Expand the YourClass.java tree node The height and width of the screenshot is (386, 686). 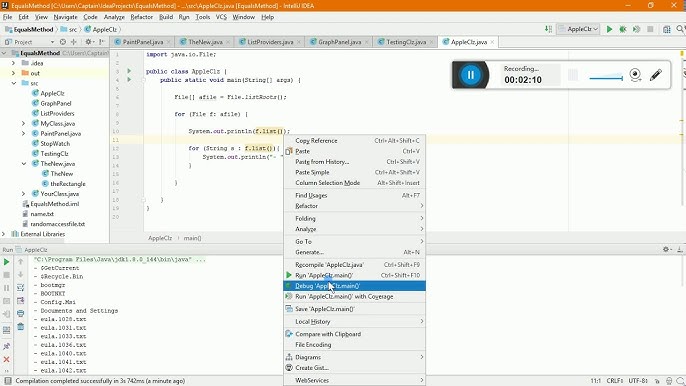[24, 194]
